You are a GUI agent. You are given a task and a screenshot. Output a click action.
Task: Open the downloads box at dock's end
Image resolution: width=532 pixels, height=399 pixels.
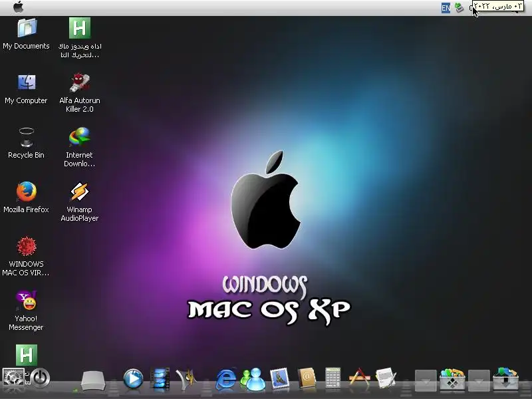pos(505,378)
